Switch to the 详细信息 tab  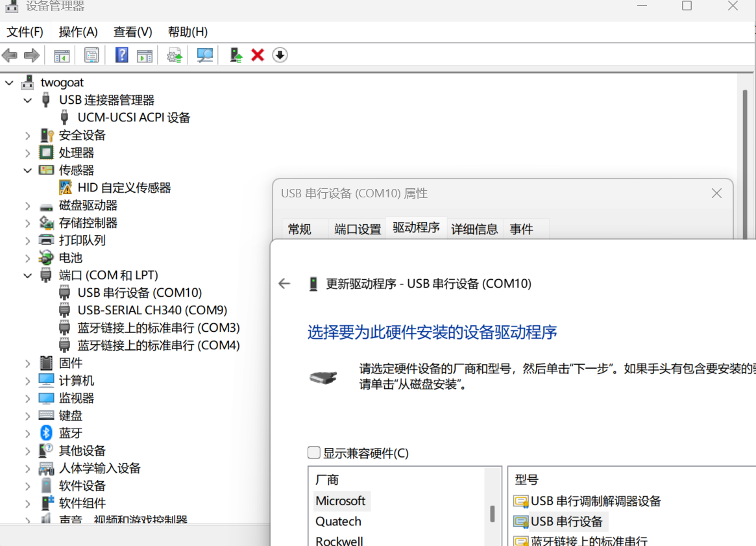[x=474, y=229]
